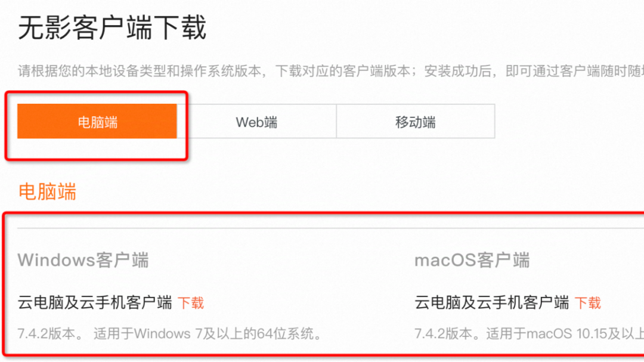The image size is (644, 362).
Task: Click the 适用于macOS 10.15 requirement text
Action: click(x=565, y=333)
